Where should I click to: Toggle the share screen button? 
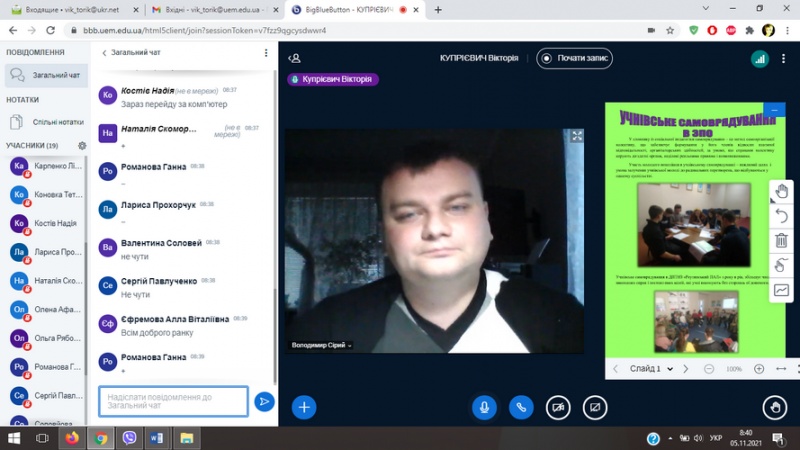pos(595,407)
